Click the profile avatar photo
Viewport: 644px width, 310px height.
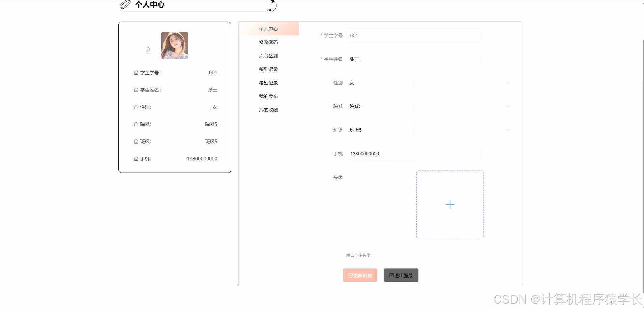[175, 46]
